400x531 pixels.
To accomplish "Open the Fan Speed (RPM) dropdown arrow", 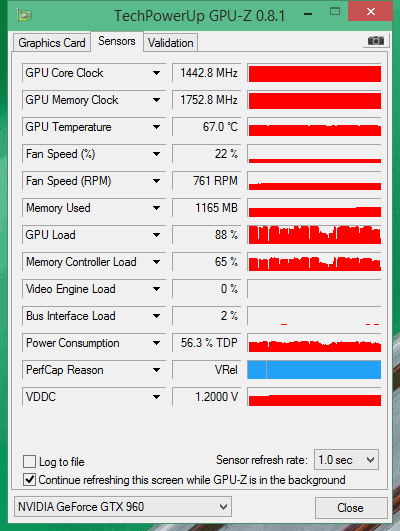I will [x=156, y=181].
